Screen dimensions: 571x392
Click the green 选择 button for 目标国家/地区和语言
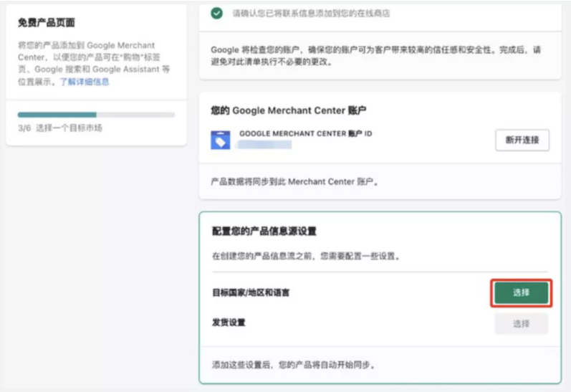pos(521,293)
